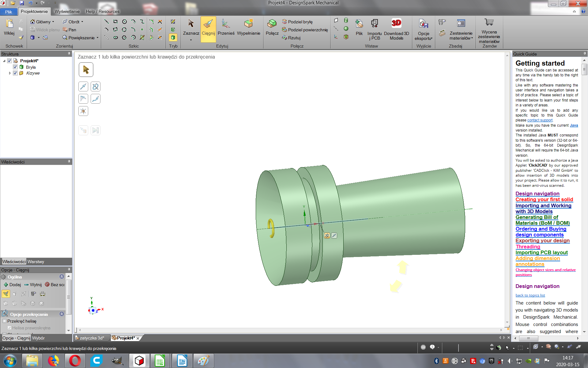Select the Rectangle sketch tool

115,21
